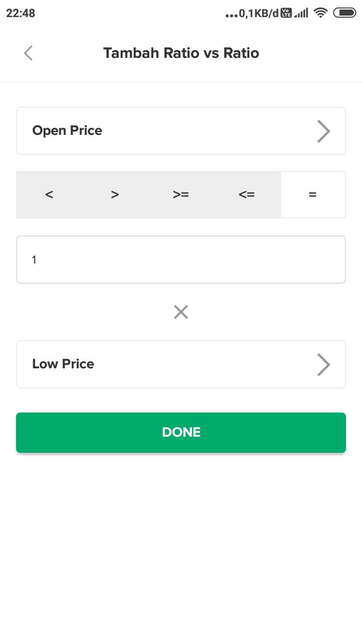
Task: Tap the VoLTE status icon
Action: pyautogui.click(x=286, y=14)
